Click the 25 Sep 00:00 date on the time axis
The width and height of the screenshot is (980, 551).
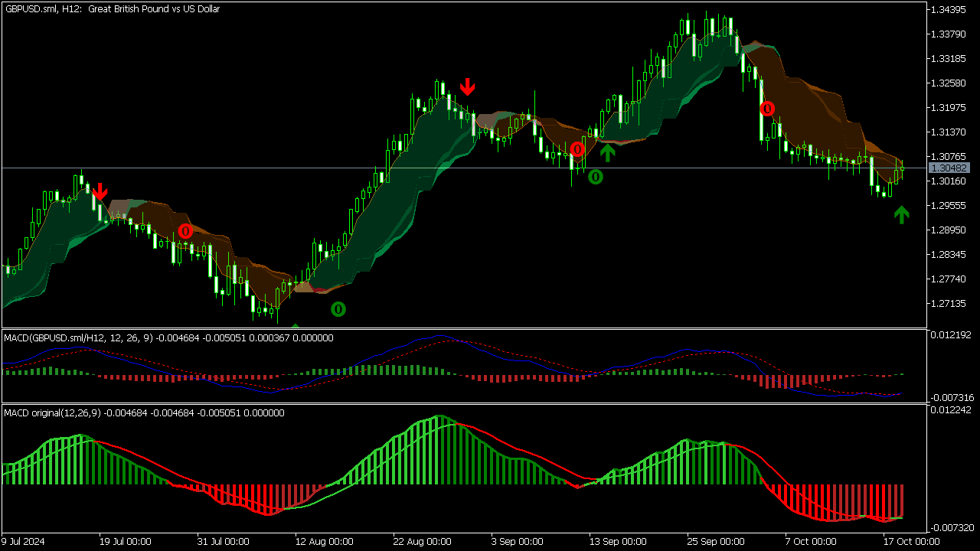pyautogui.click(x=714, y=541)
